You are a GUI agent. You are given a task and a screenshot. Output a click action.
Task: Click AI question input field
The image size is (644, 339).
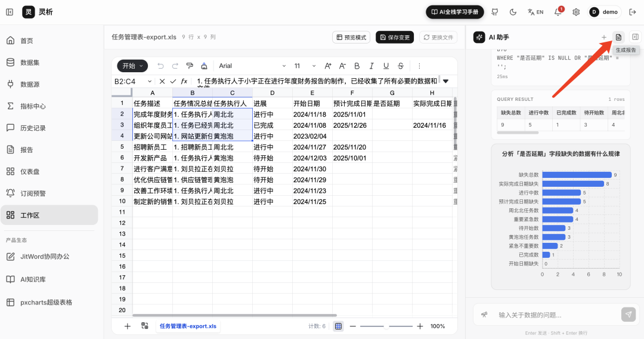click(x=558, y=315)
